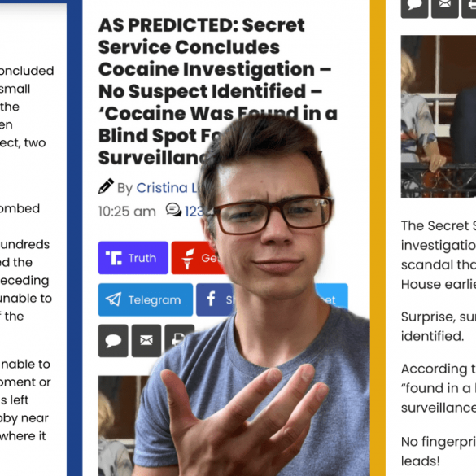Image resolution: width=476 pixels, height=476 pixels.
Task: Open comments via bubble icon below Telegram
Action: 113,341
